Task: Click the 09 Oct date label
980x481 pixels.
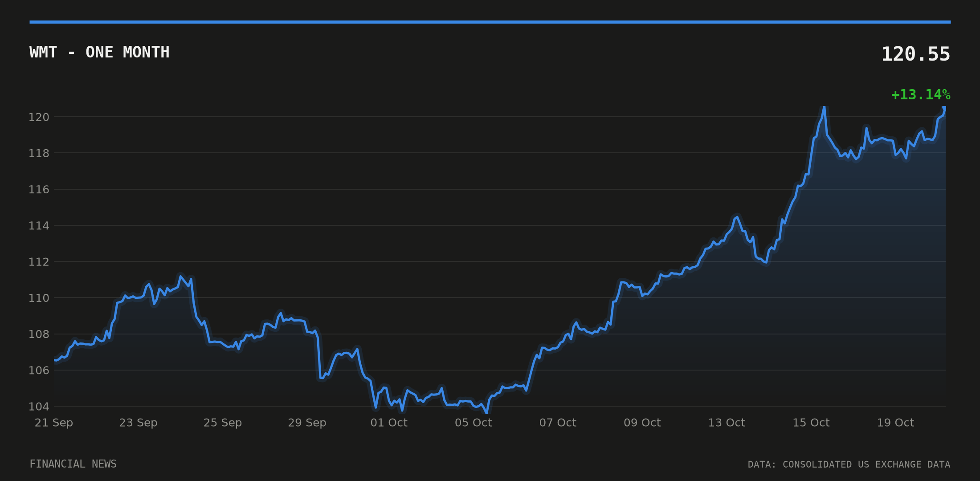Action: (x=642, y=423)
